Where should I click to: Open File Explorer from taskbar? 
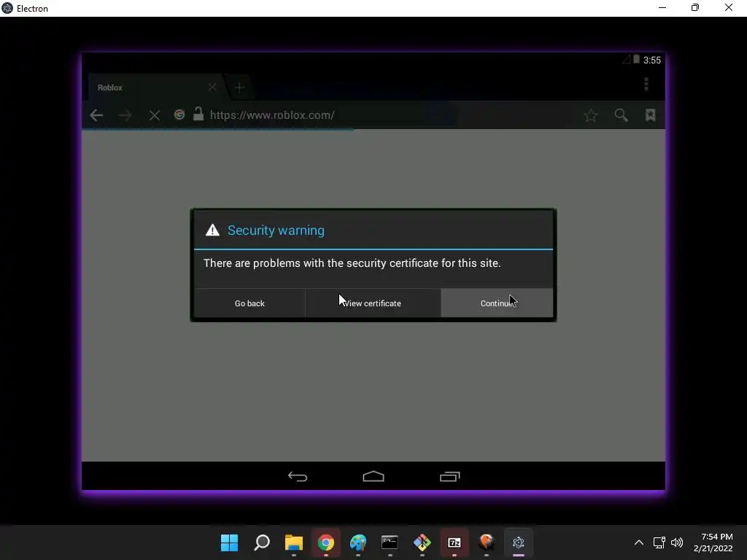pyautogui.click(x=293, y=542)
